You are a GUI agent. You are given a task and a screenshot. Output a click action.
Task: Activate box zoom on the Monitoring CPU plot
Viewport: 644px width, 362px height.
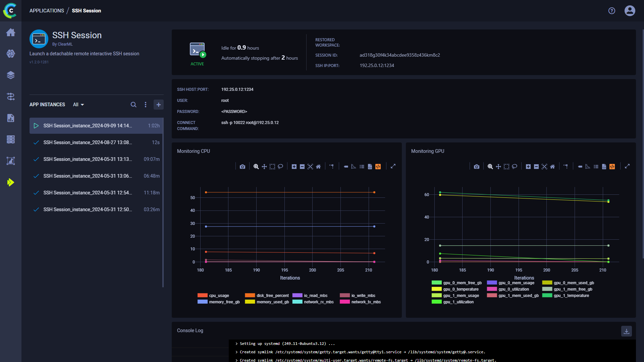(x=256, y=166)
